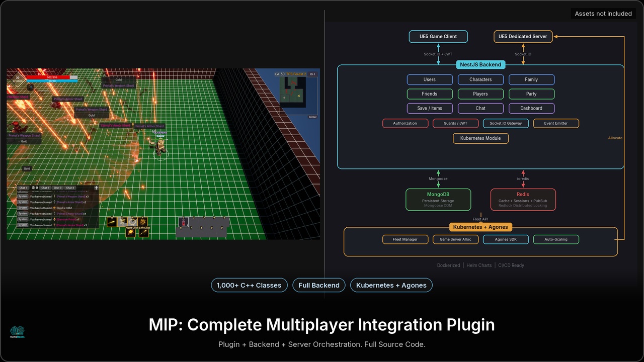The image size is (644, 362).
Task: Click the Assets not included badge
Action: pos(603,14)
